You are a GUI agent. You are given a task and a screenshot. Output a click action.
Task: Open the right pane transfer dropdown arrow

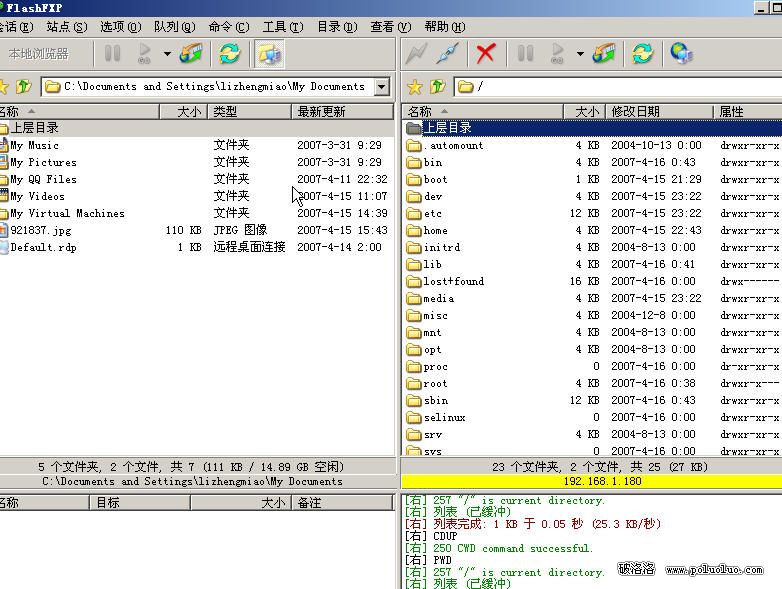point(580,53)
